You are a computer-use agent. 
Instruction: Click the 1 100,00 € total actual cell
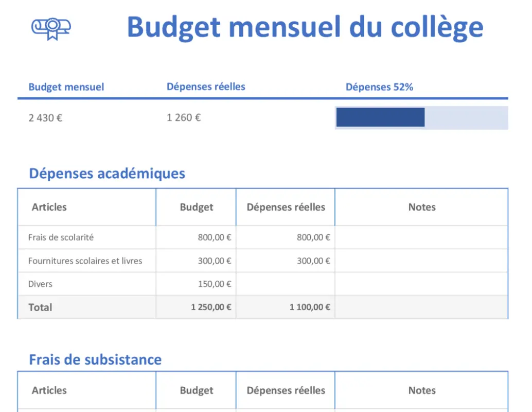click(286, 307)
